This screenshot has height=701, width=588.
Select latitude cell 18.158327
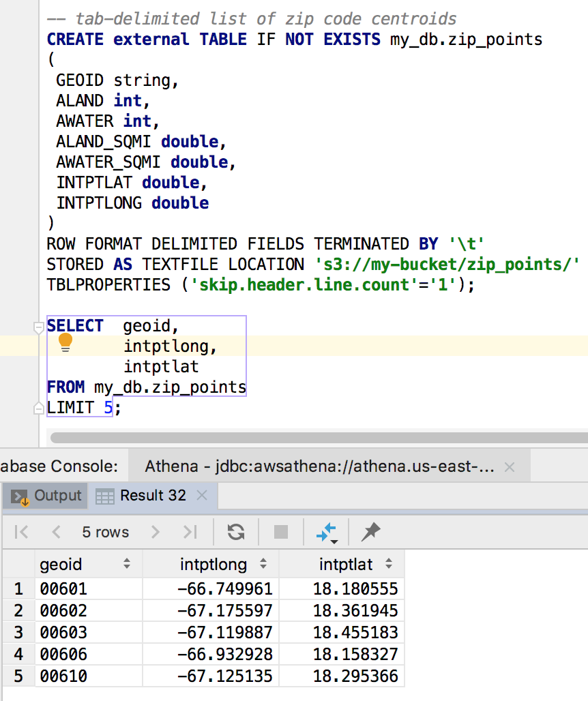point(342,655)
